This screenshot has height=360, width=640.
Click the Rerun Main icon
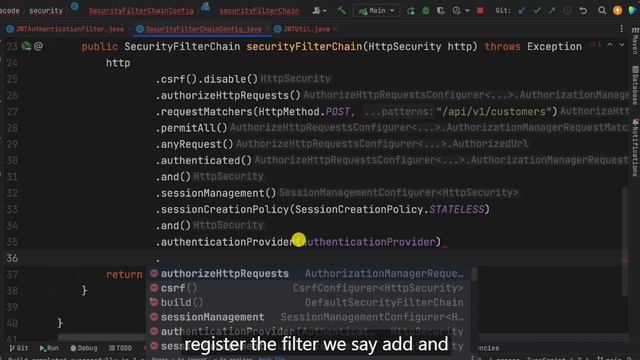411,11
